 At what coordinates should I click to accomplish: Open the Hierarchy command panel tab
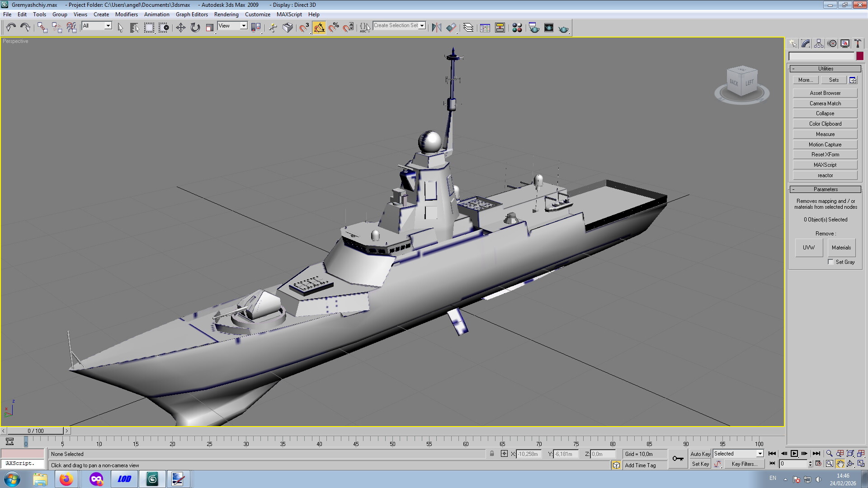[819, 43]
